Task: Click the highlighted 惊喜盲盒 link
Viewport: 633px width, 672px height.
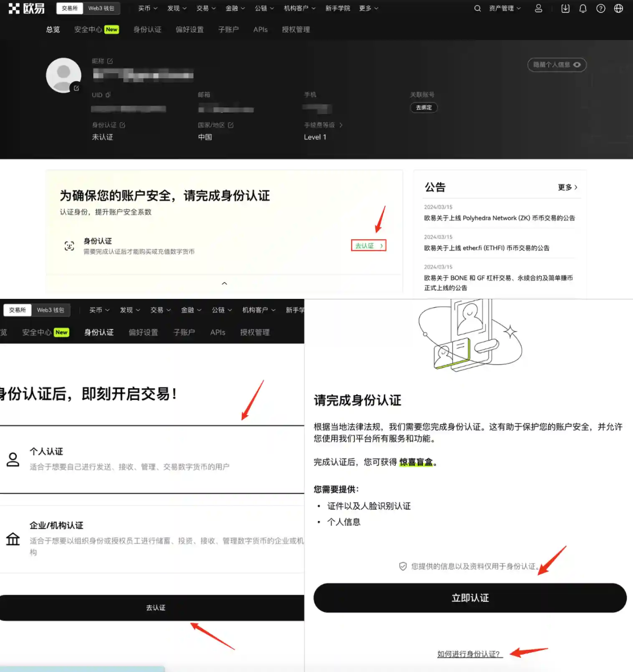Action: [416, 462]
